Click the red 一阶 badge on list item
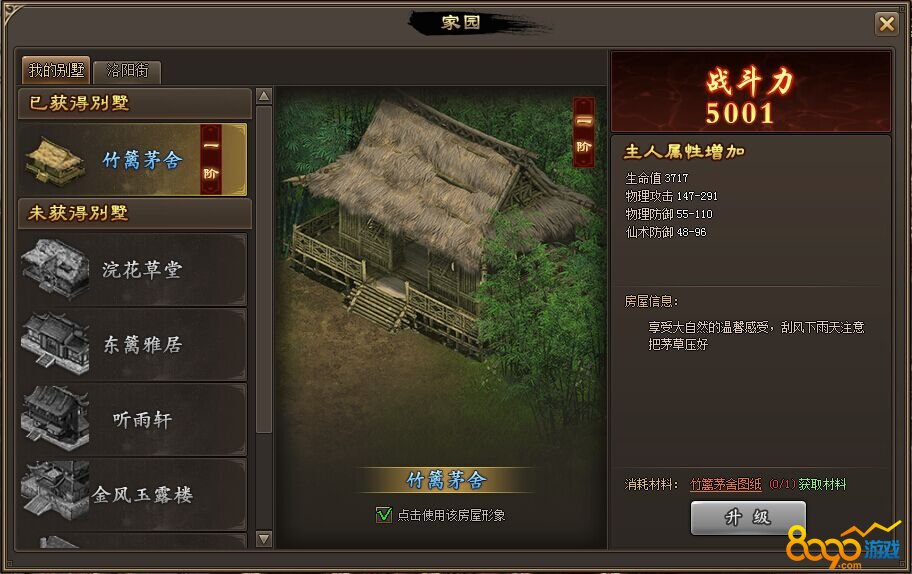 point(211,159)
